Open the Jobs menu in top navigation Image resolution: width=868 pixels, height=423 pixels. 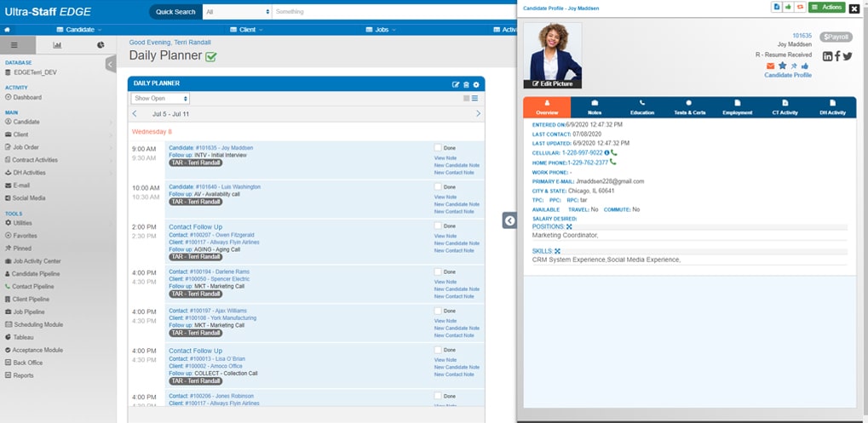tap(382, 30)
